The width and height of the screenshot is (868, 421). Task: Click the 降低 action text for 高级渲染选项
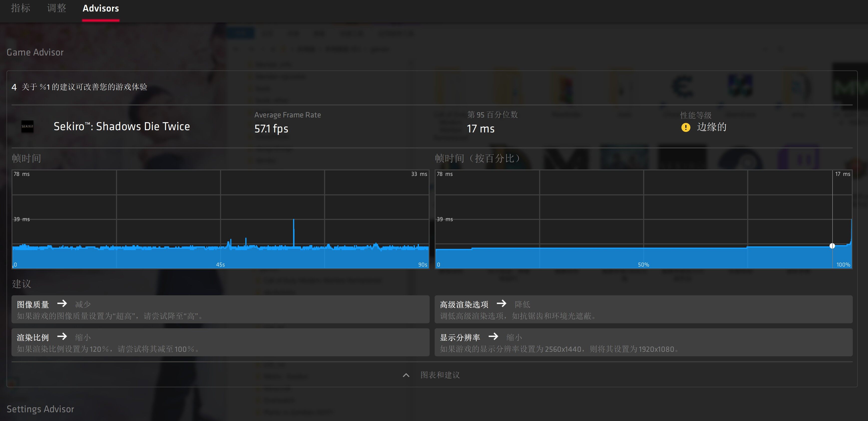coord(522,304)
